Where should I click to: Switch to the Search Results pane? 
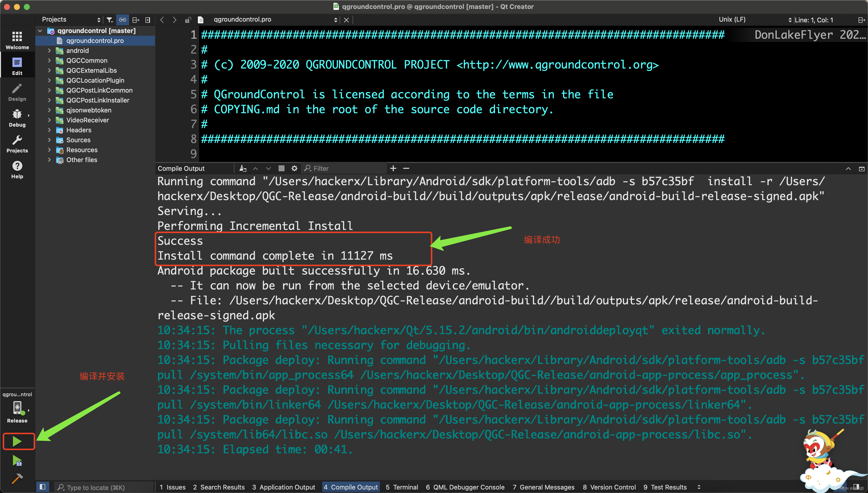(219, 487)
